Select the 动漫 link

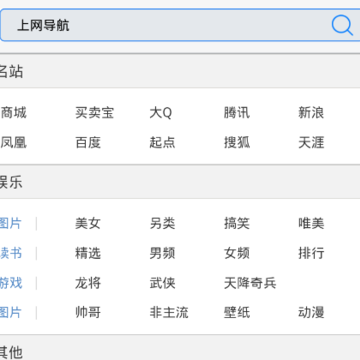pyautogui.click(x=311, y=313)
